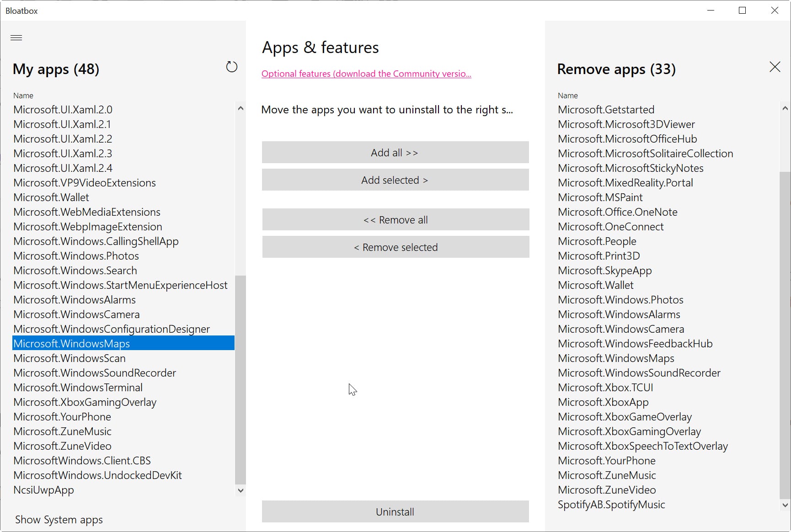Select Microsoft.WindowsFeedbackHub entry

(668, 344)
